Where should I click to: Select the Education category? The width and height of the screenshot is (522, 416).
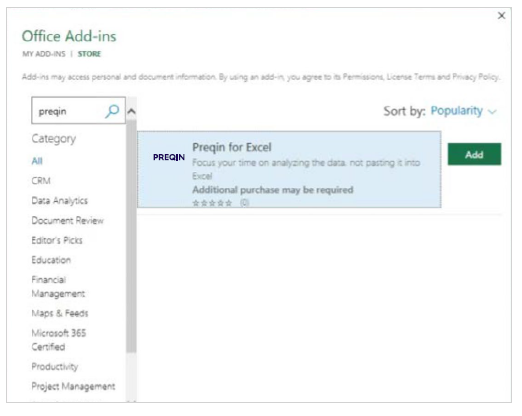coord(51,260)
